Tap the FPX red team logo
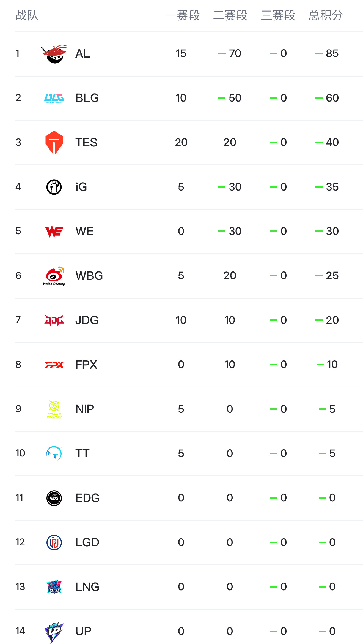Screen dimensions: 363x644 (54, 365)
